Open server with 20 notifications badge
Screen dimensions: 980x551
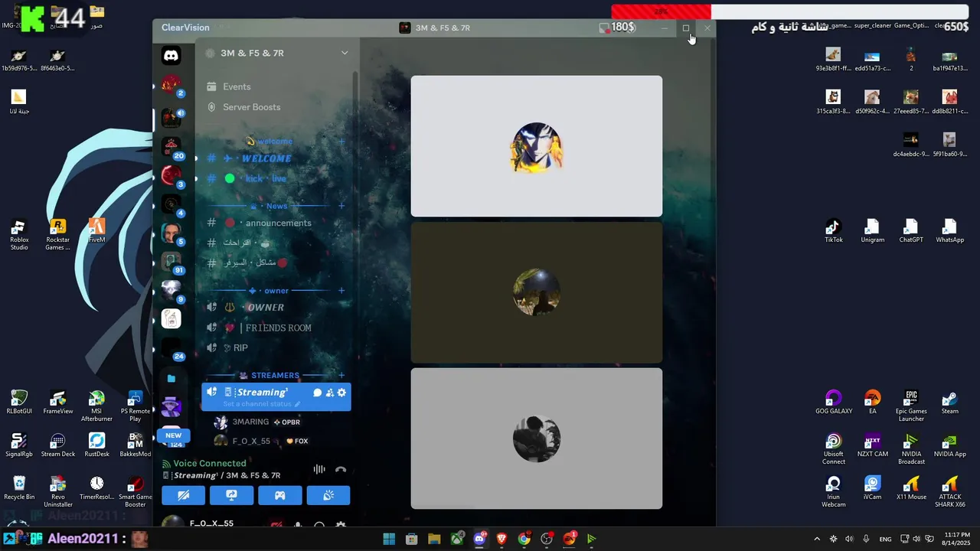pos(171,146)
